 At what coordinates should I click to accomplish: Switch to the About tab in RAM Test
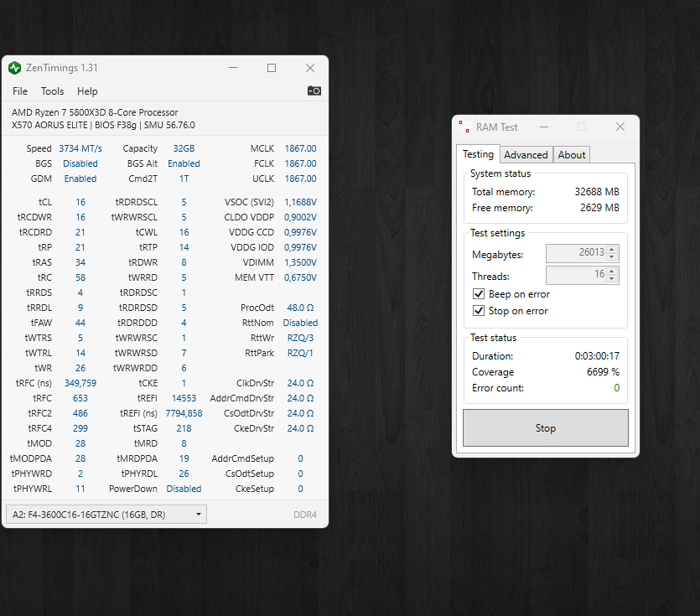[x=572, y=155]
